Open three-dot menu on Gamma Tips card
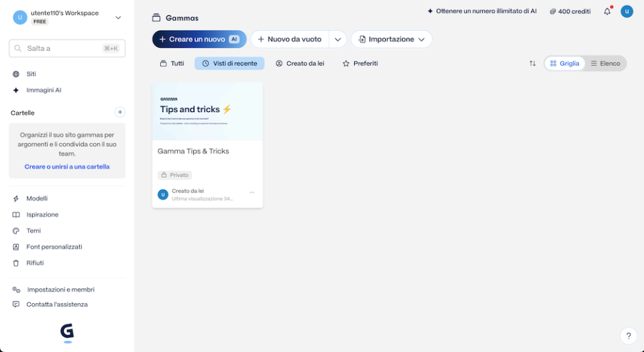Screen dimensions: 644x352 pos(252,192)
